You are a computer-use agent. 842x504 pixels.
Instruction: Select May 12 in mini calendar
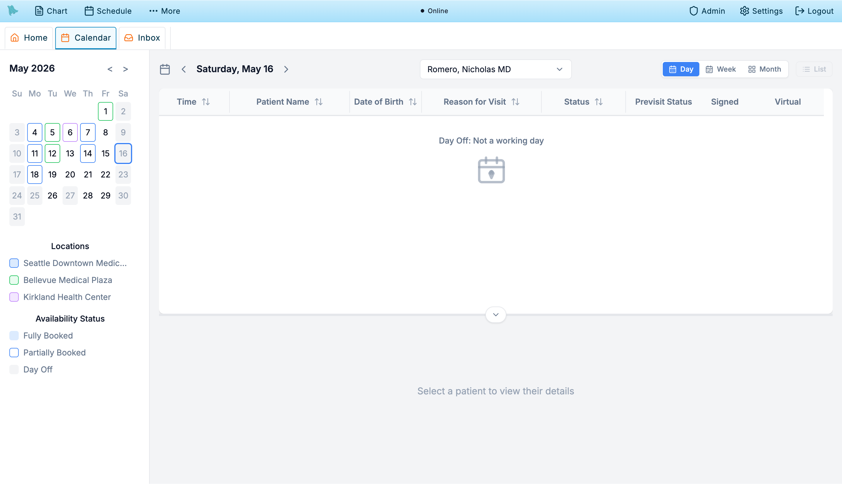(x=52, y=153)
